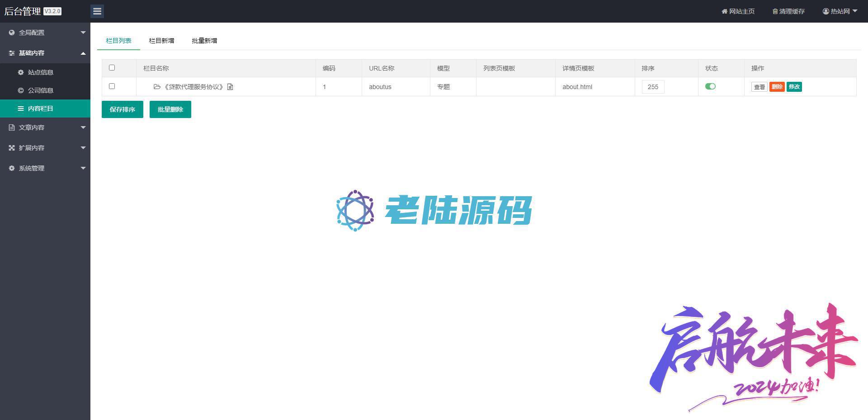Image resolution: width=868 pixels, height=420 pixels.
Task: Click the 基础内容 sliders icon
Action: [12, 53]
